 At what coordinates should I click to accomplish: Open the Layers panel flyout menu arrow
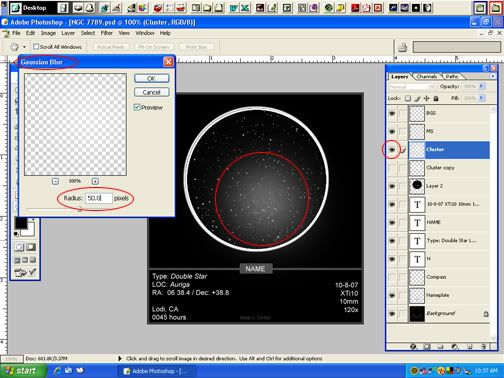[493, 76]
